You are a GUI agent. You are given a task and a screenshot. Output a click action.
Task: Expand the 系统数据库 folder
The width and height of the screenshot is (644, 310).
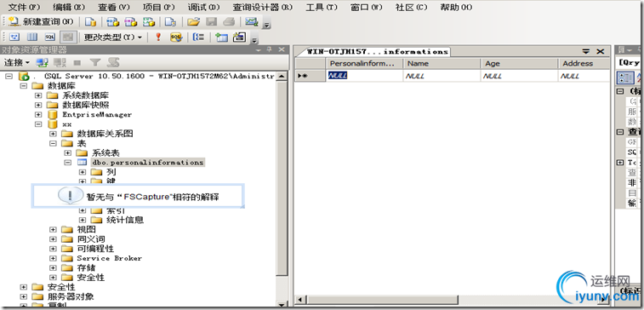38,95
